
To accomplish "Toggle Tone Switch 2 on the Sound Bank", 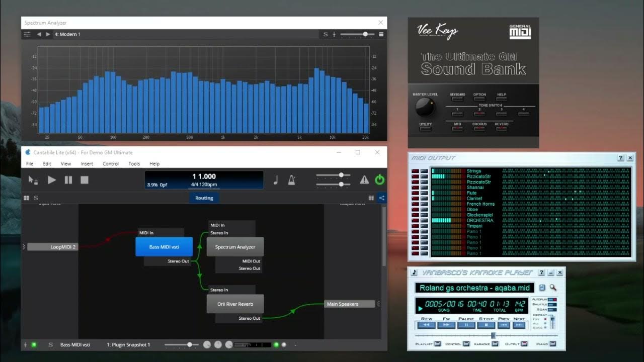I will point(479,114).
